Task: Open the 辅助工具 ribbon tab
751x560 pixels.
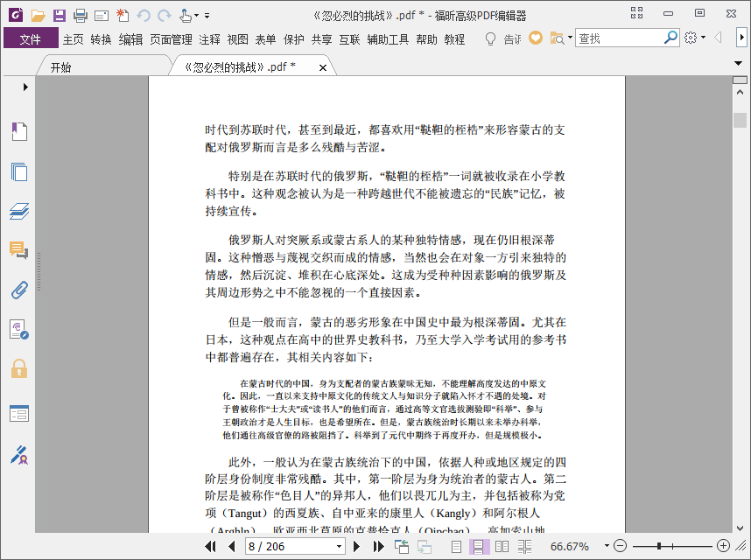Action: click(x=388, y=39)
